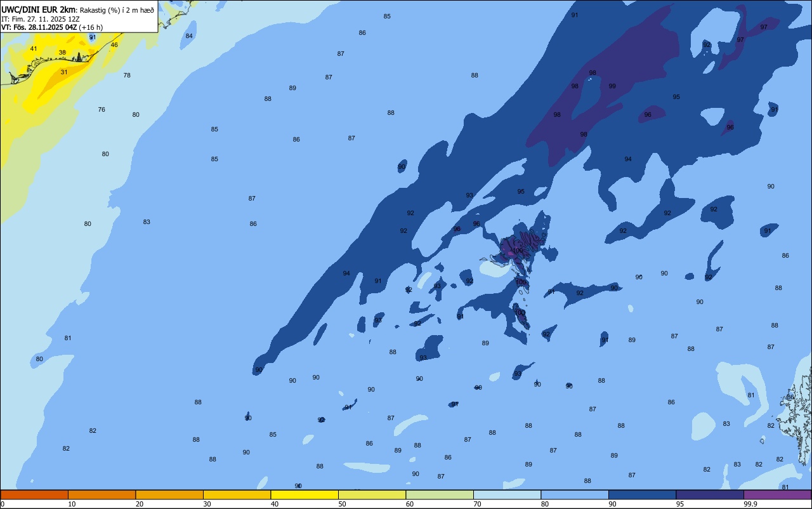
Task: Click the 0–10 dark orange legend swatch
Action: point(34,494)
